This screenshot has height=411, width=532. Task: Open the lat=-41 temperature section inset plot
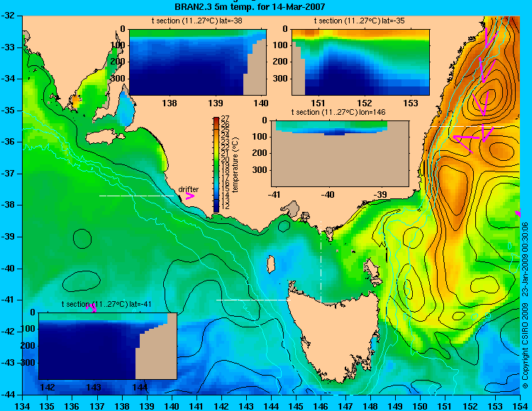tap(108, 346)
